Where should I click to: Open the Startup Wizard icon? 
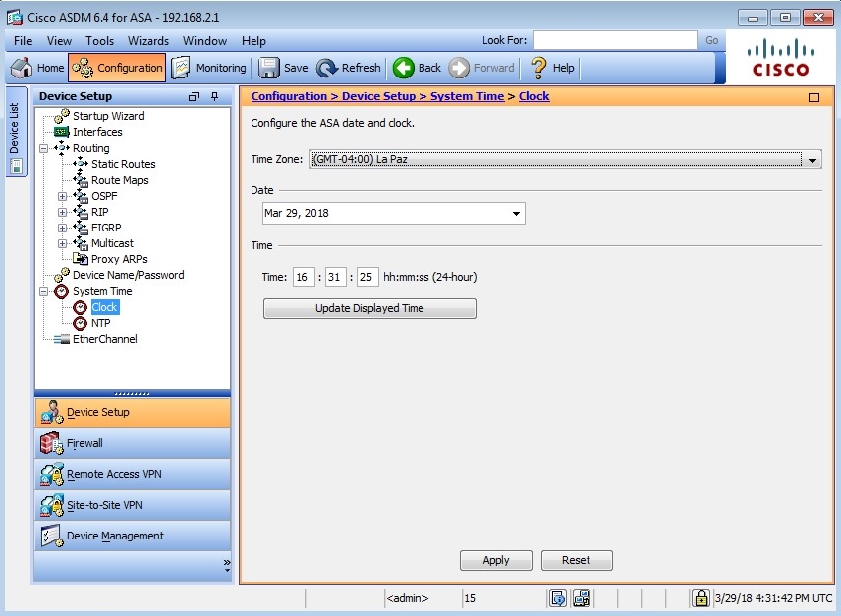62,116
